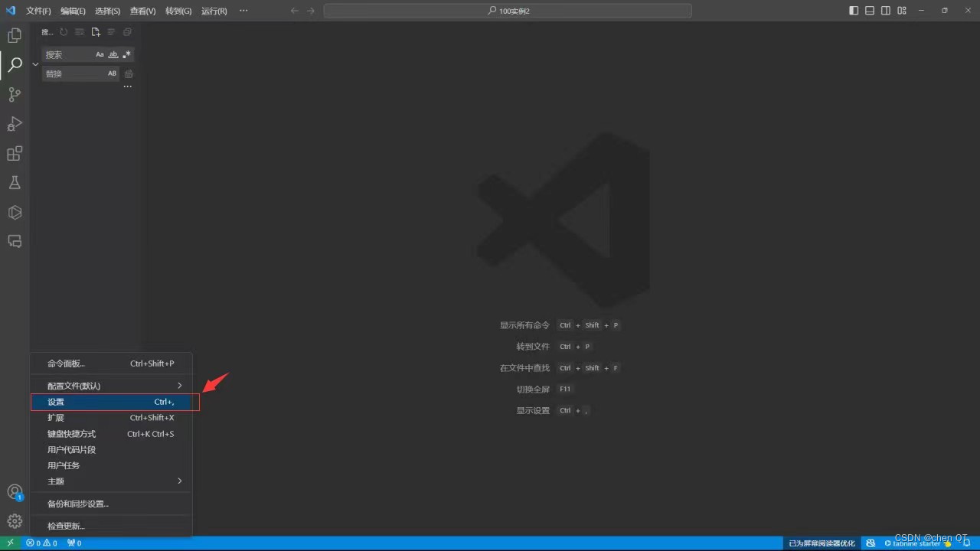Screen dimensions: 980x551
Task: Open the 转到(G) menu
Action: (x=178, y=11)
